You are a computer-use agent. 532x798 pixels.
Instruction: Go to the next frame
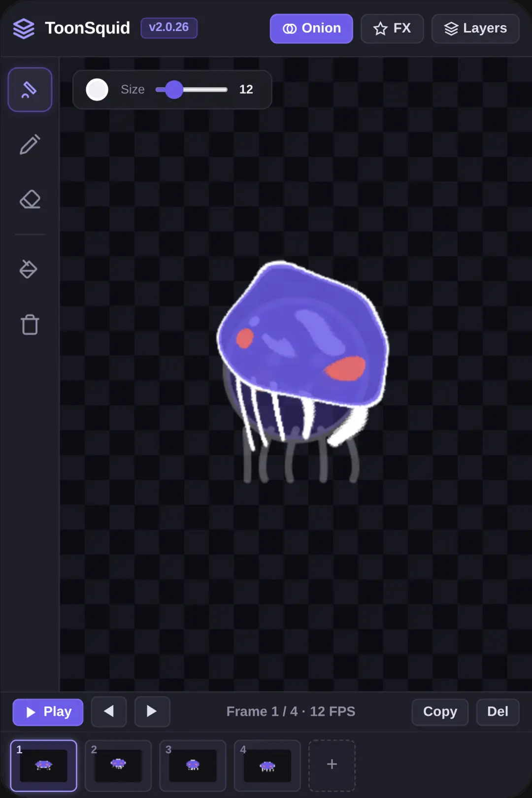click(152, 711)
